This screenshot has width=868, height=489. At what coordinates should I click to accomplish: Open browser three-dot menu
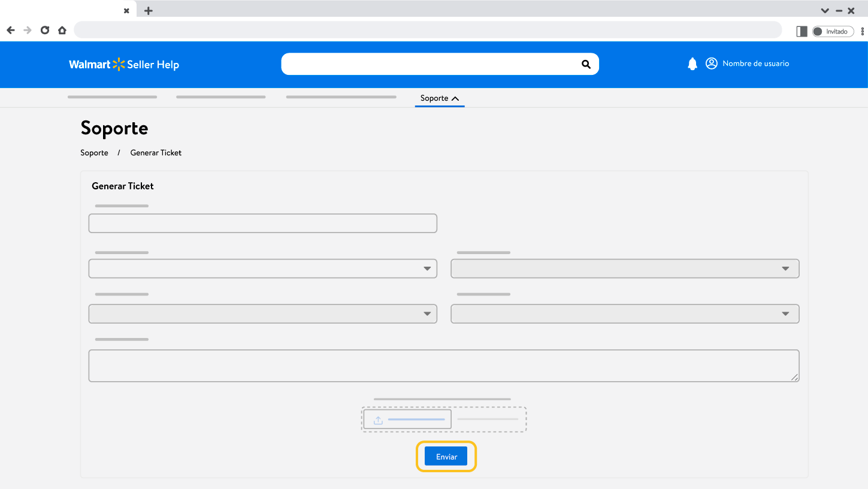pos(863,31)
